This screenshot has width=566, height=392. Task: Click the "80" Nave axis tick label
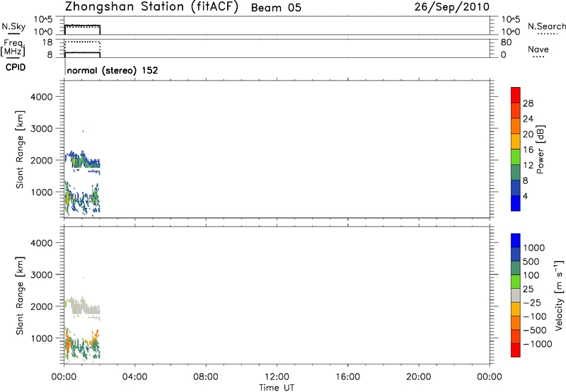click(x=506, y=42)
